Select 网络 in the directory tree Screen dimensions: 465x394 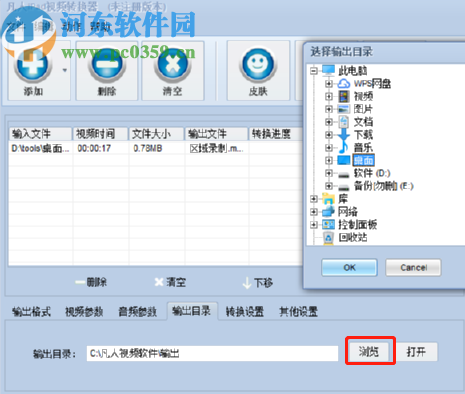[x=348, y=212]
